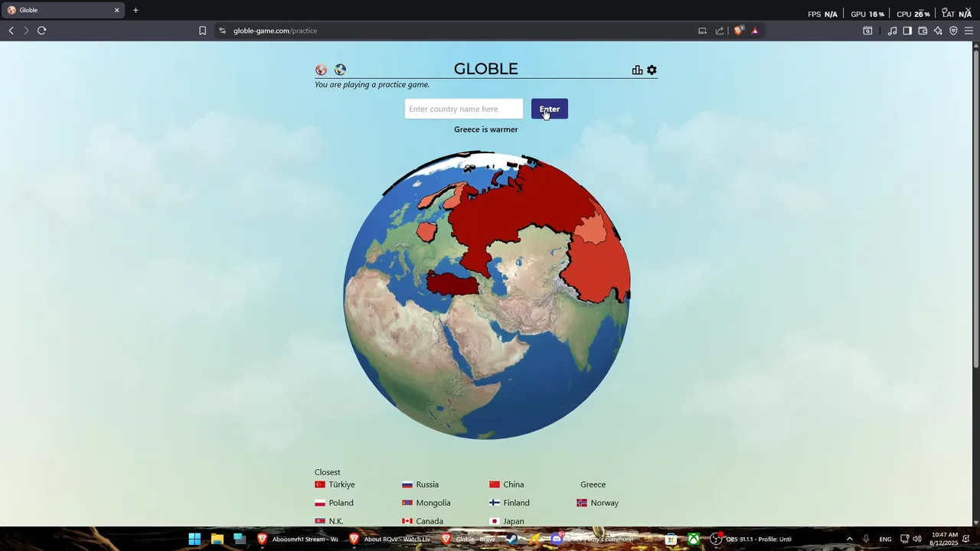Image resolution: width=980 pixels, height=551 pixels.
Task: Click Russia in the guess list
Action: [x=420, y=484]
